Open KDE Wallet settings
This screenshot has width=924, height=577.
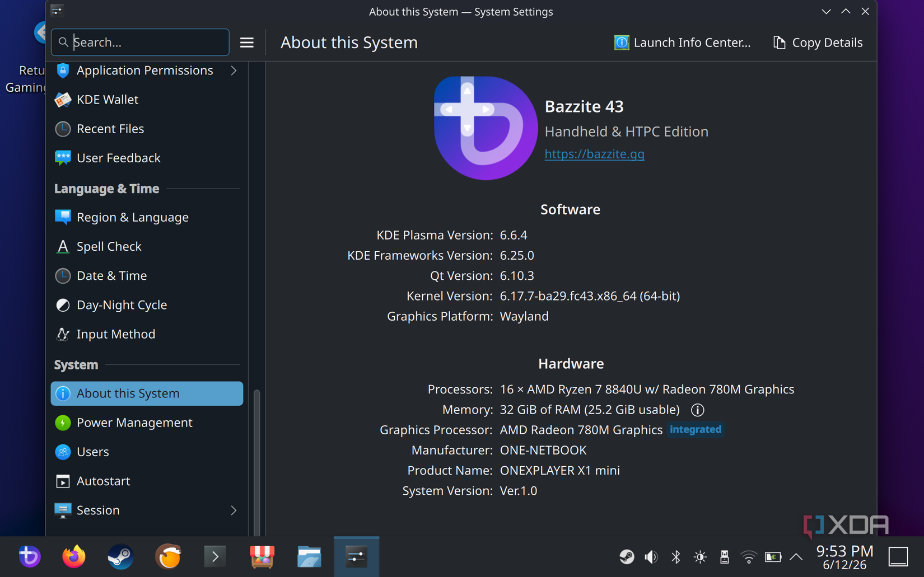147,100
